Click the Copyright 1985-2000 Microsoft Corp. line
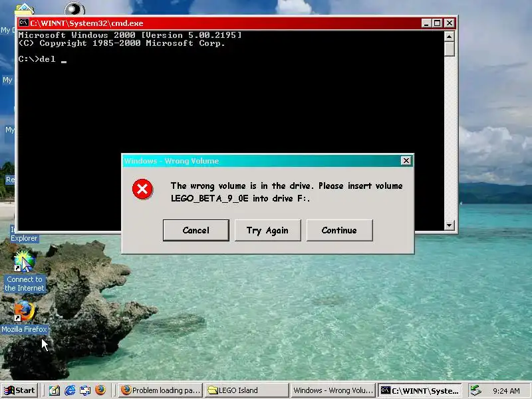The image size is (532, 399). (122, 43)
